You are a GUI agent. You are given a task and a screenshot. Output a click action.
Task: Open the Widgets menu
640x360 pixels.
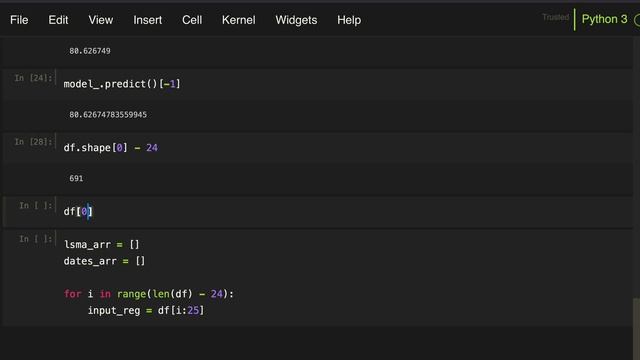[296, 20]
